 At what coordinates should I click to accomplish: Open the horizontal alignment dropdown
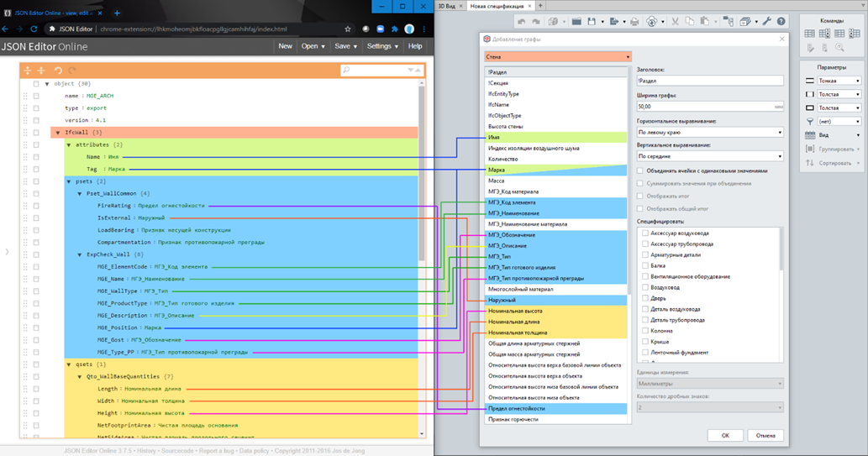tap(709, 133)
